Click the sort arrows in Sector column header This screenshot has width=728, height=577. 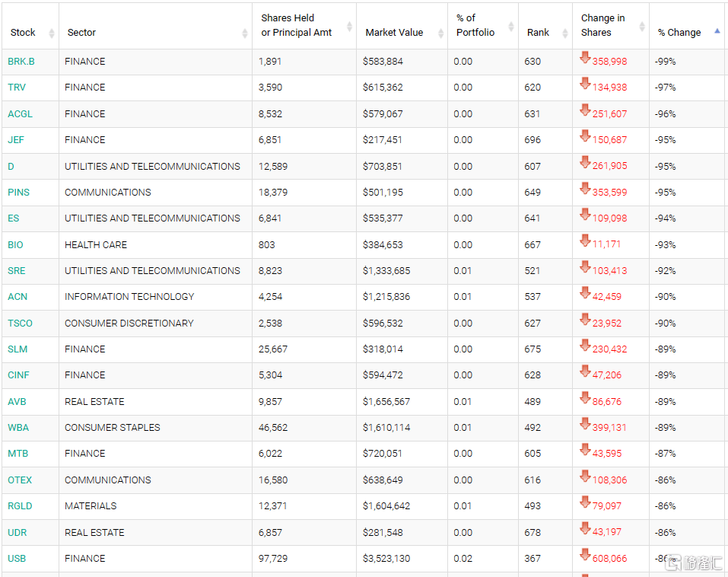[244, 33]
